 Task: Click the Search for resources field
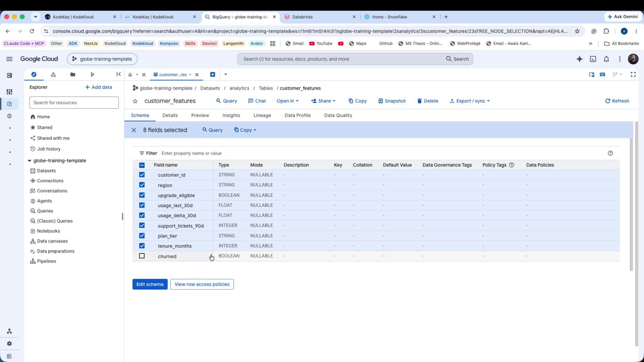(x=74, y=103)
